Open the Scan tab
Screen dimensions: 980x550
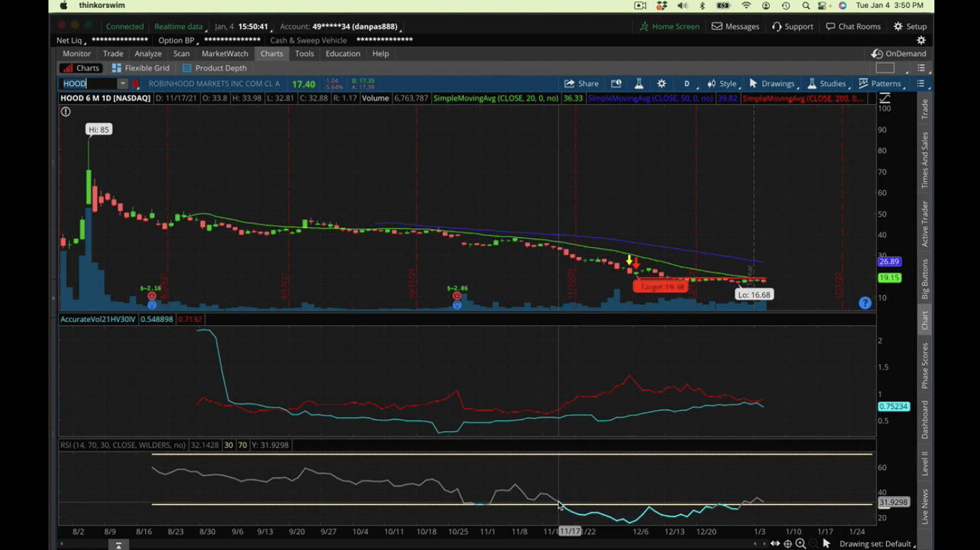182,53
